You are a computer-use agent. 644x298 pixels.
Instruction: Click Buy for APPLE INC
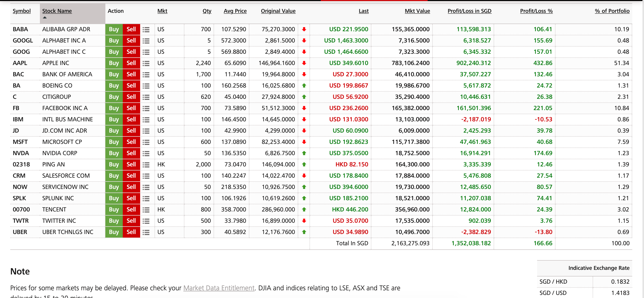pyautogui.click(x=114, y=63)
